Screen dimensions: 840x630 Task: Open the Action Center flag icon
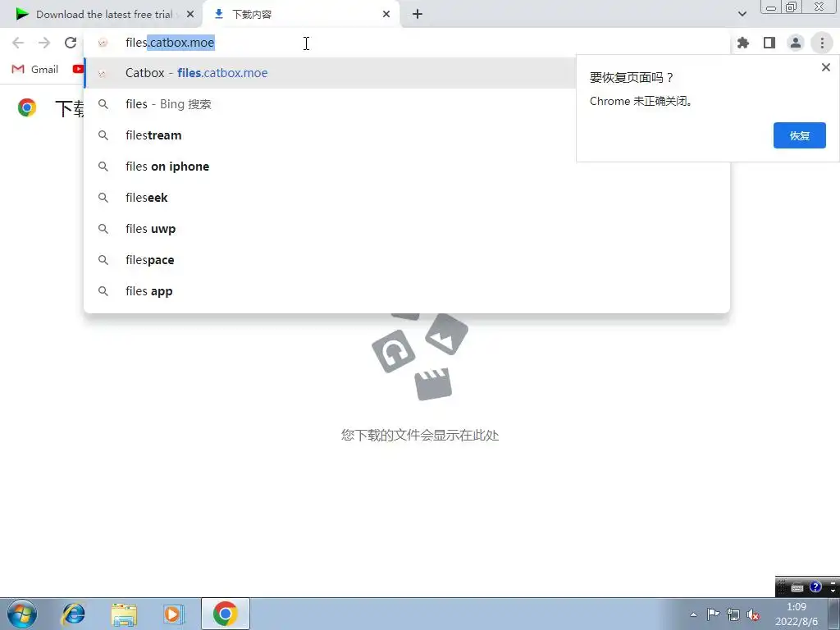pyautogui.click(x=713, y=614)
